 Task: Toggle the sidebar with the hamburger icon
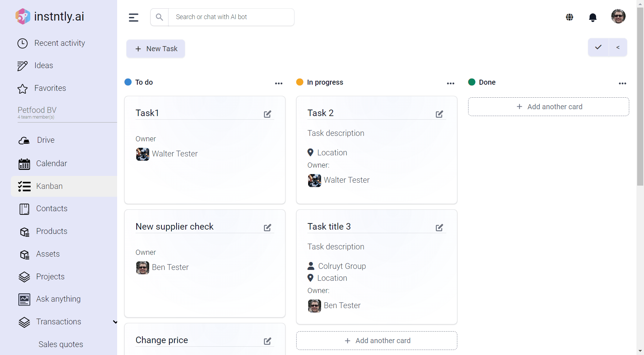point(133,17)
